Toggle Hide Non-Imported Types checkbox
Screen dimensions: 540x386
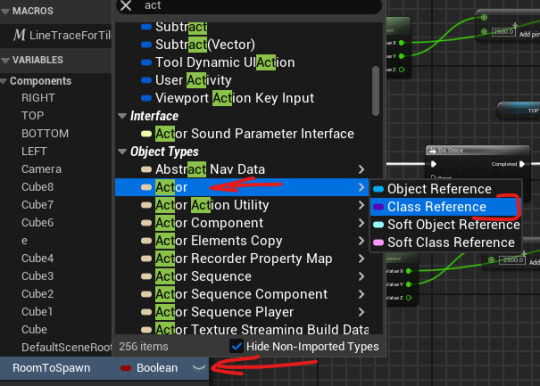[x=237, y=346]
